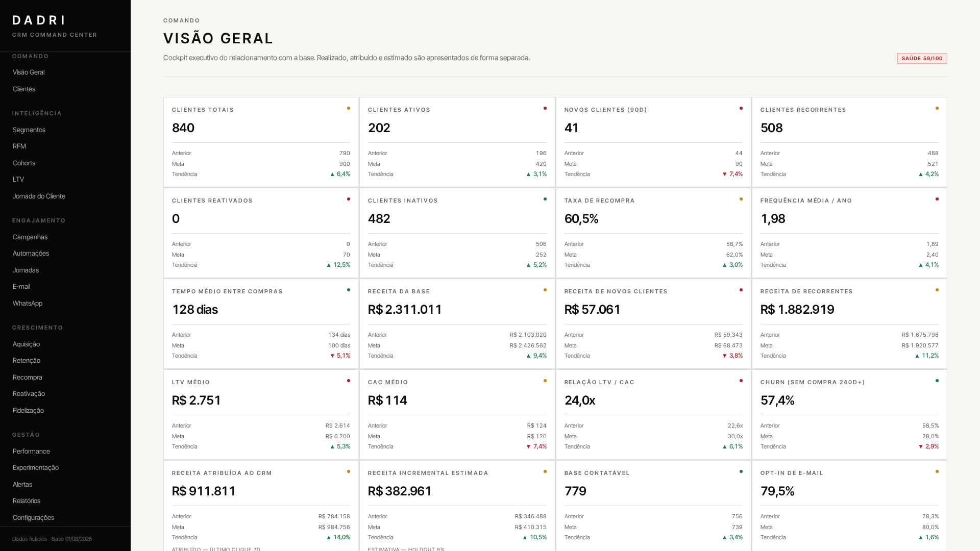Open Relatórios page
This screenshot has height=551, width=980.
coord(27,501)
